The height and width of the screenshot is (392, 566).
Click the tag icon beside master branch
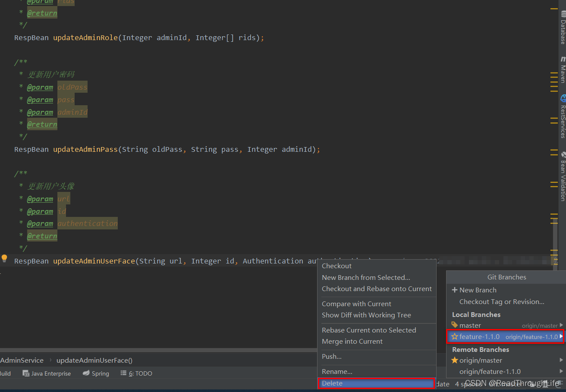click(455, 325)
